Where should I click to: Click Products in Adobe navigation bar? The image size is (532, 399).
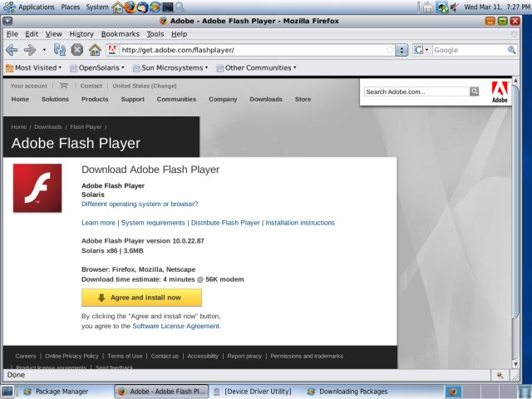pos(95,99)
